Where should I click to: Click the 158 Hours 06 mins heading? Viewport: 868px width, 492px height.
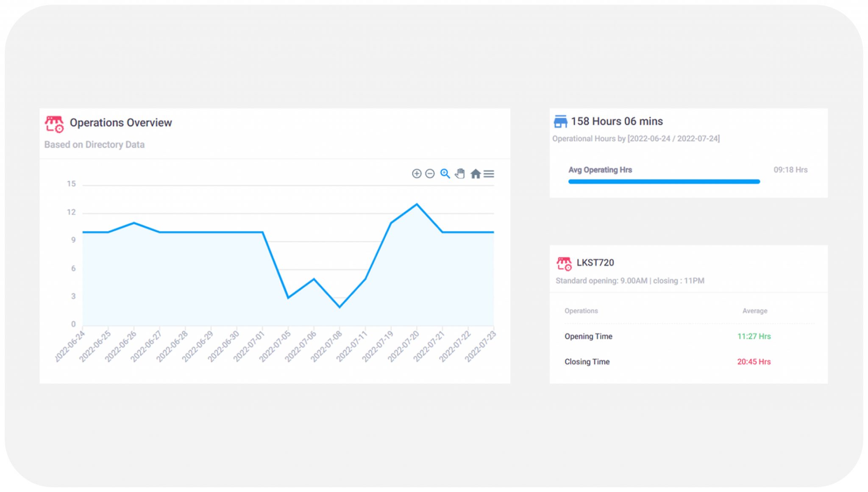click(617, 122)
